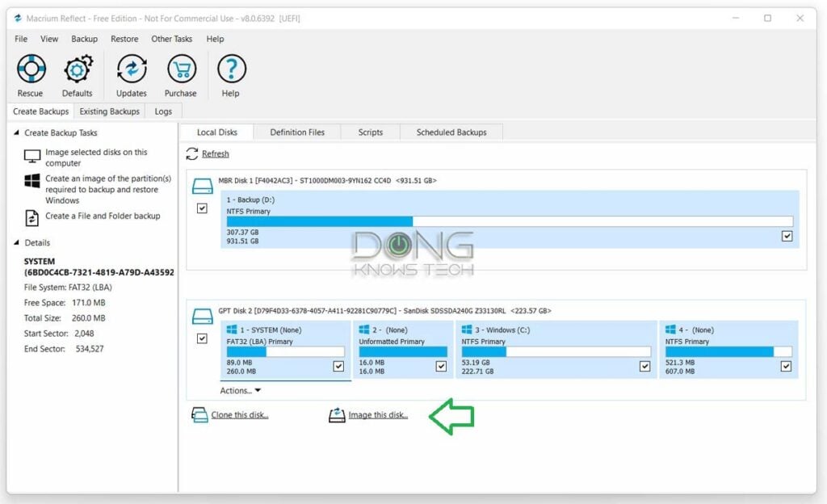The height and width of the screenshot is (504, 827).
Task: Click the GPT Disk 2 drive icon
Action: 202,317
